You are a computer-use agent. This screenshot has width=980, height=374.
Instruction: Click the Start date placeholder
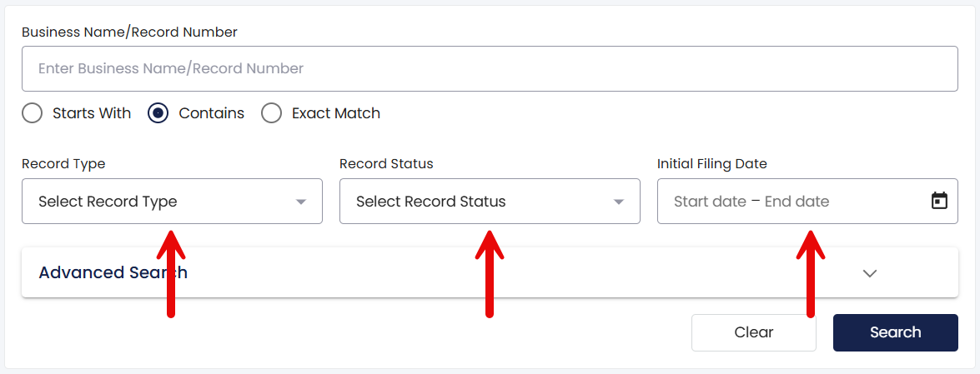pyautogui.click(x=710, y=202)
